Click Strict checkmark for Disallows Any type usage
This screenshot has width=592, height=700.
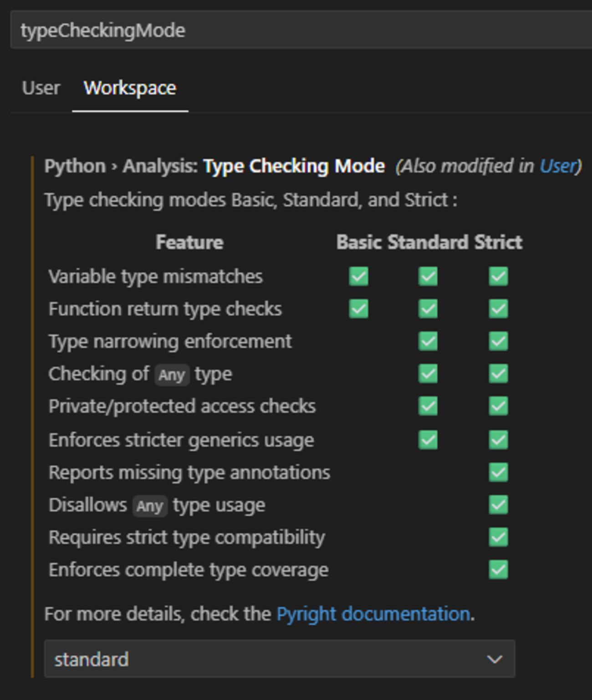click(x=498, y=504)
